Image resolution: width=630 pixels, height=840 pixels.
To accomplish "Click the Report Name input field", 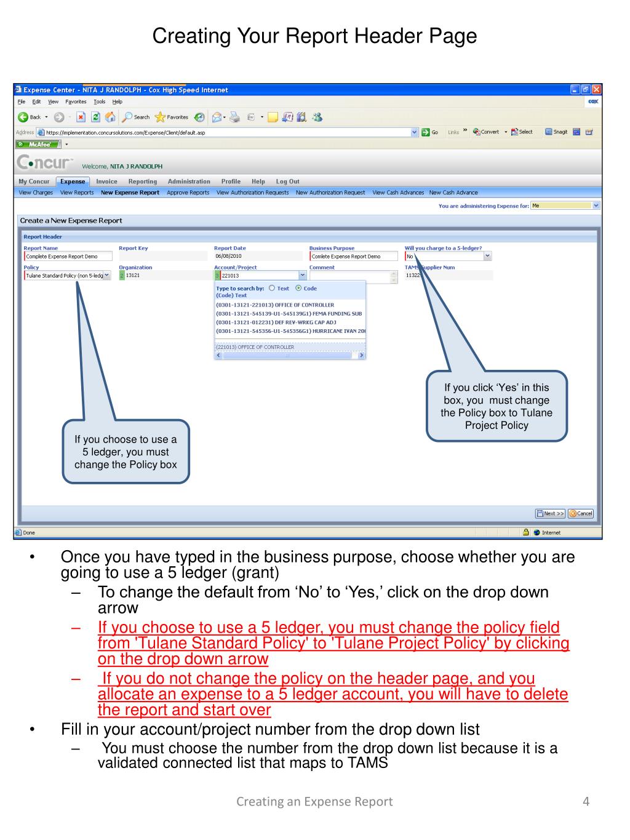I will (x=68, y=257).
